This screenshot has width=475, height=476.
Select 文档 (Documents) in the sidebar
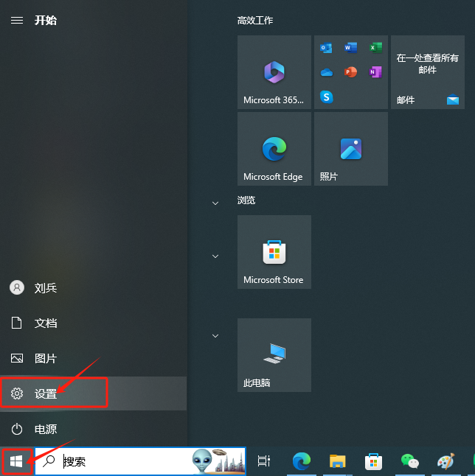click(46, 323)
